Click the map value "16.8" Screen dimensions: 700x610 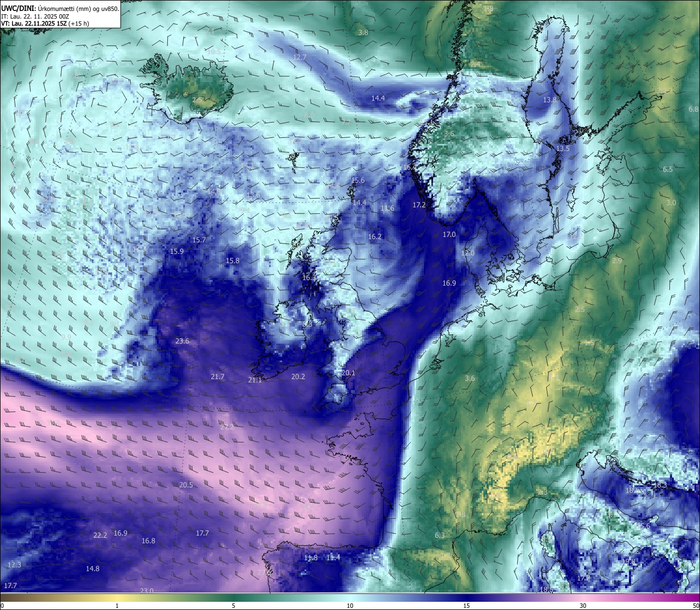pyautogui.click(x=148, y=541)
